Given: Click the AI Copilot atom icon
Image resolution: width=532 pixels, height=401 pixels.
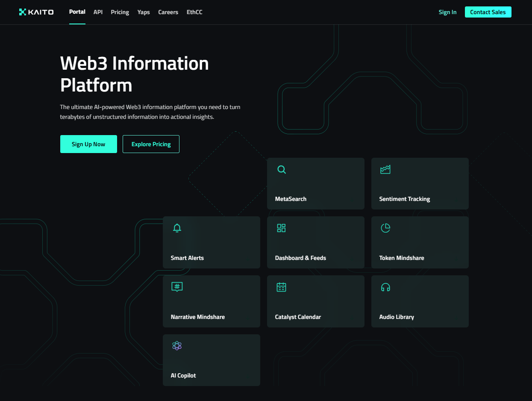Looking at the screenshot, I should [177, 346].
